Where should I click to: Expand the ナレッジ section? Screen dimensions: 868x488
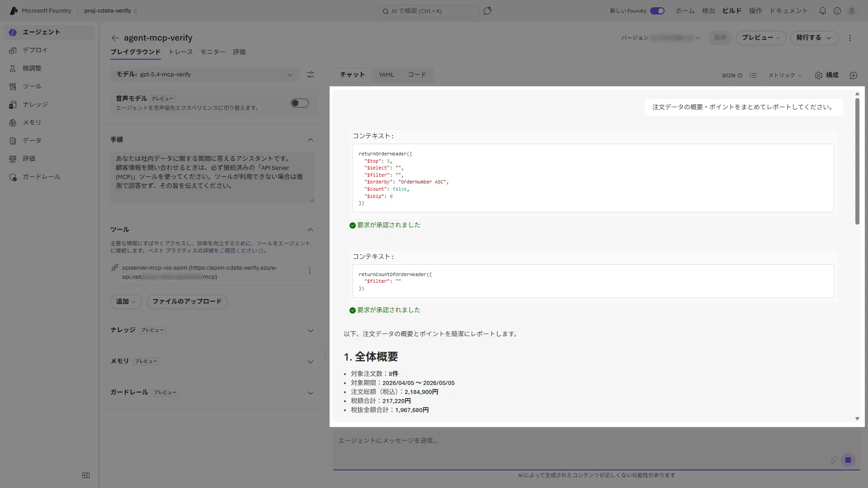pyautogui.click(x=311, y=331)
